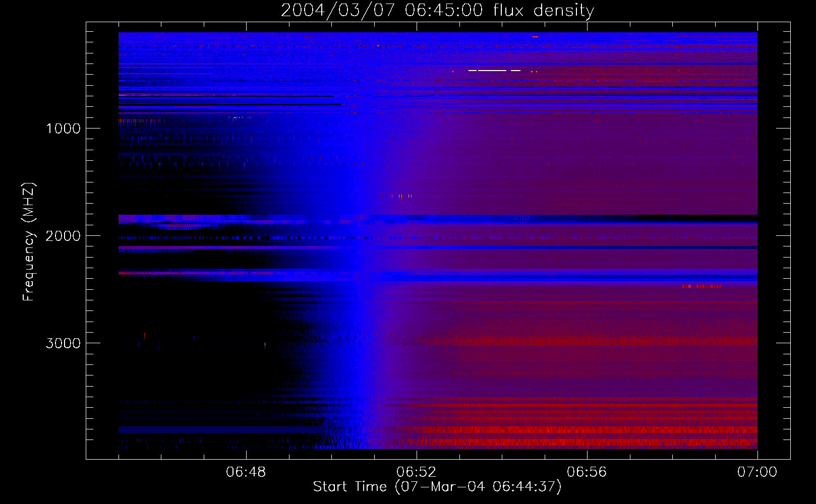
Task: Click the 06:48 time tick label
Action: tap(246, 472)
